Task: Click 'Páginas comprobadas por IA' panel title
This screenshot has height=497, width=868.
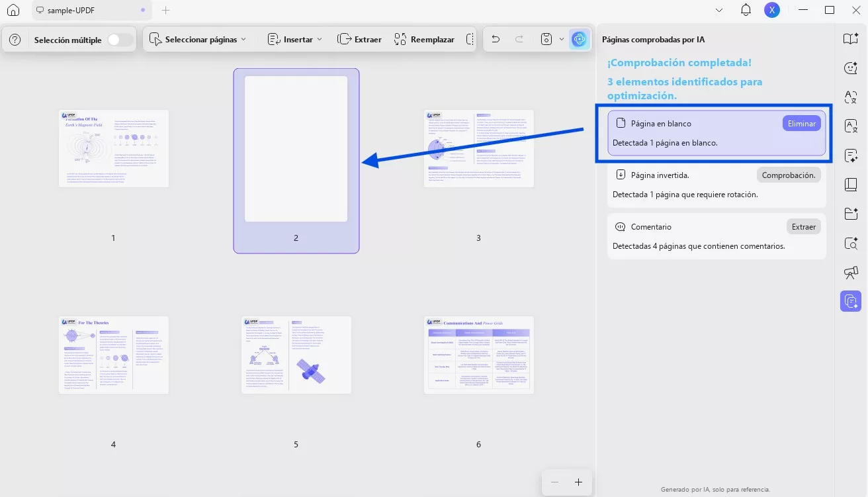Action: (x=654, y=40)
